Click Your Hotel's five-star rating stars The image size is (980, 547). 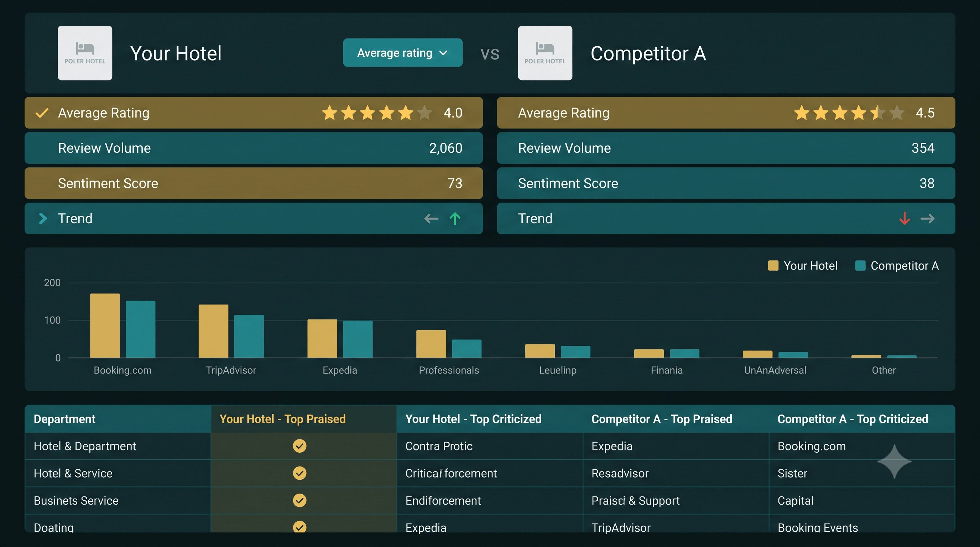coord(377,113)
